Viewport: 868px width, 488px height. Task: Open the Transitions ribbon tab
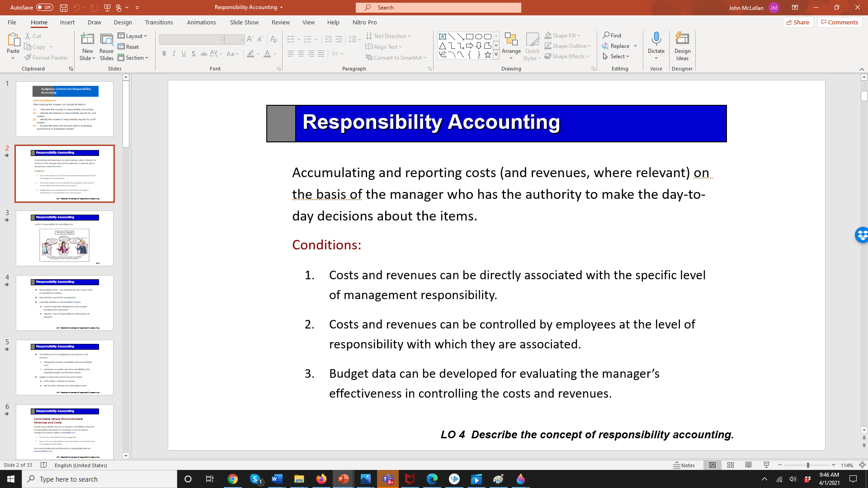point(159,22)
